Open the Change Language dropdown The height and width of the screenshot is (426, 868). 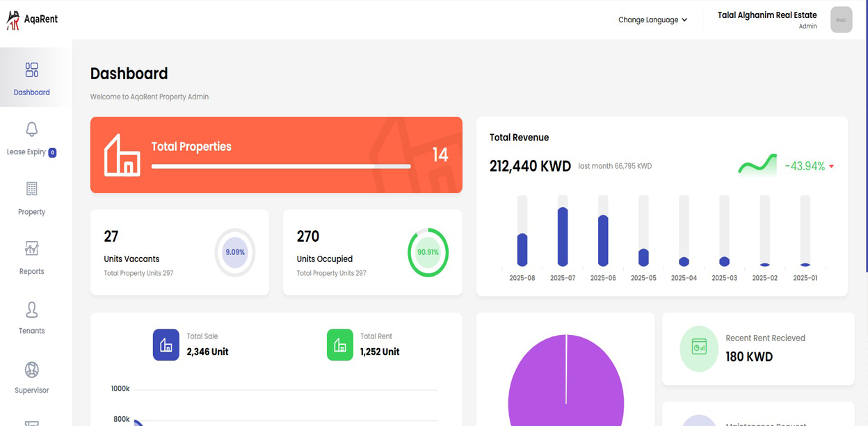[x=652, y=20]
